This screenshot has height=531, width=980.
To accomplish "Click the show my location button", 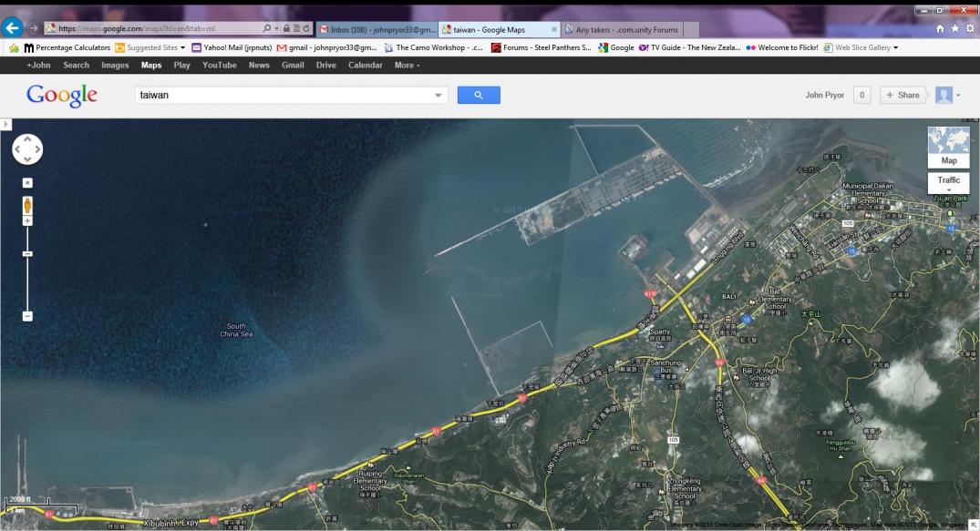I will 27,183.
